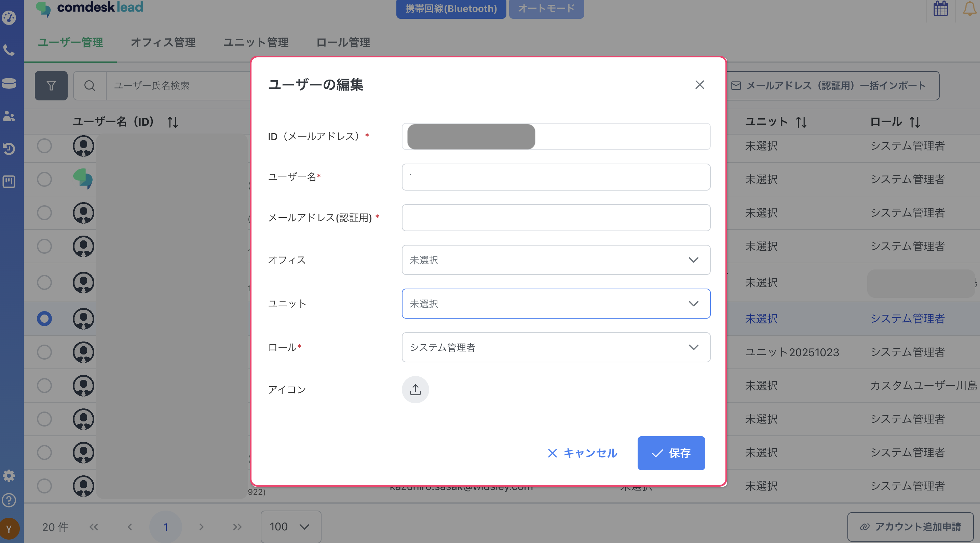The image size is (980, 543).
Task: Select the fourth row radio button
Action: click(44, 246)
